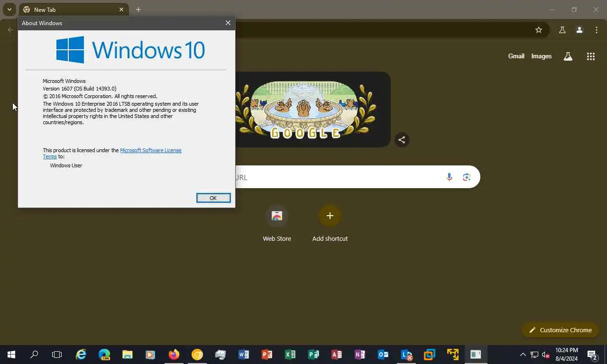Launch Internet Explorer from the taskbar

tap(81, 355)
